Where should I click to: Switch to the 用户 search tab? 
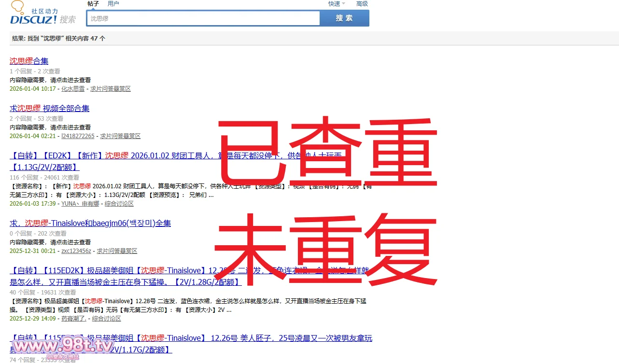click(113, 4)
